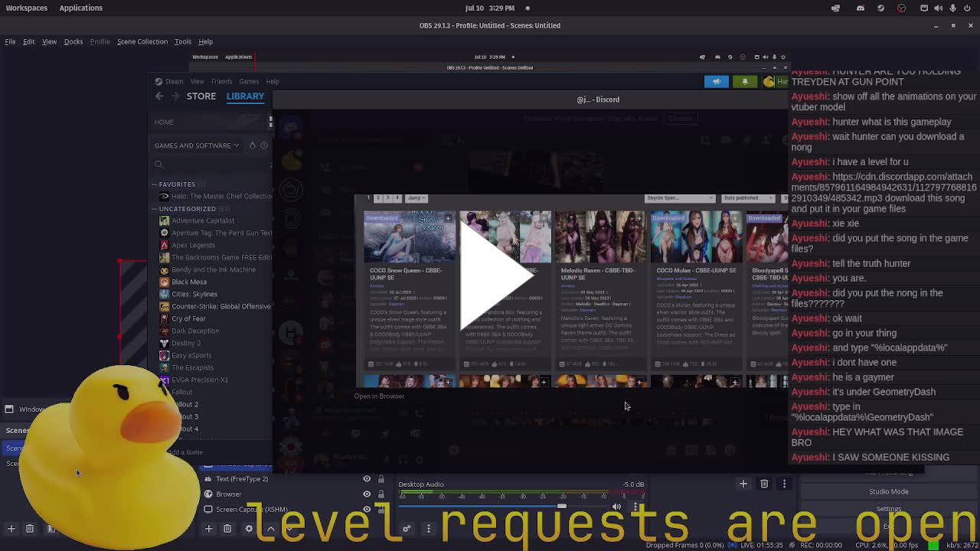The image size is (980, 551).
Task: Hide the Text (FreeType 2) source
Action: pyautogui.click(x=367, y=479)
